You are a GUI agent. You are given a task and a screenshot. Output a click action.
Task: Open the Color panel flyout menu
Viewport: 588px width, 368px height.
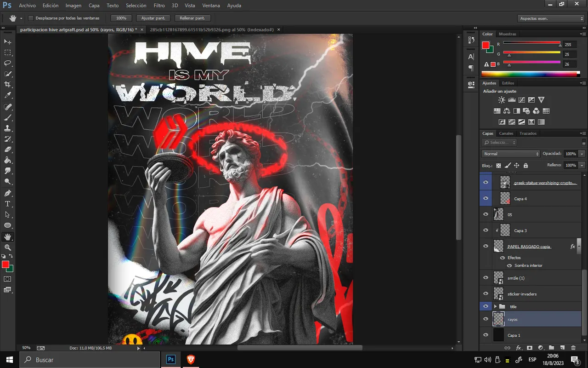pos(584,34)
